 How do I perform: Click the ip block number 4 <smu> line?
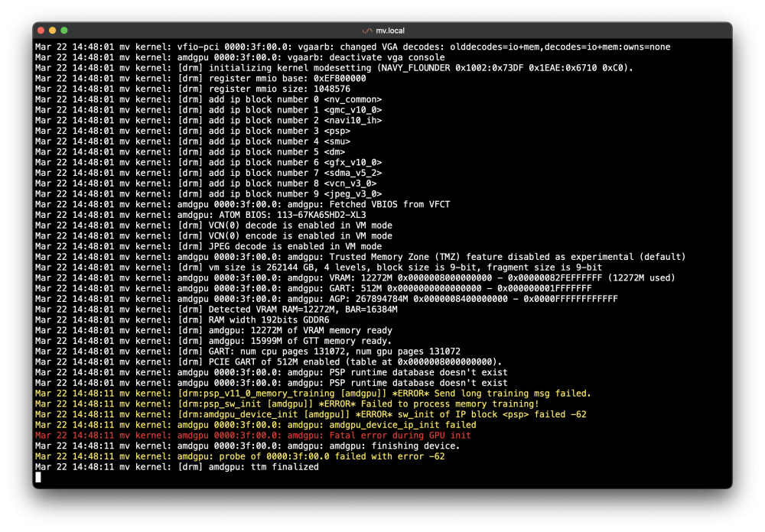193,141
